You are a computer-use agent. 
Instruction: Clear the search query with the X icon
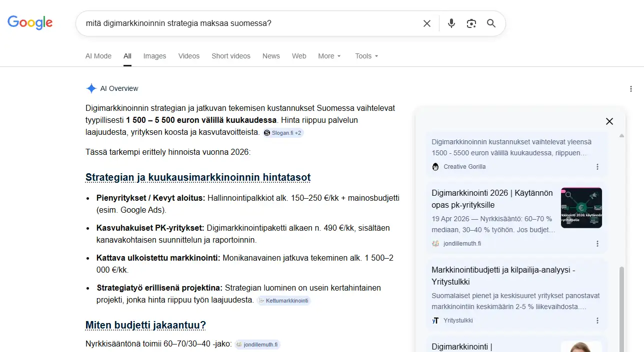click(x=426, y=23)
